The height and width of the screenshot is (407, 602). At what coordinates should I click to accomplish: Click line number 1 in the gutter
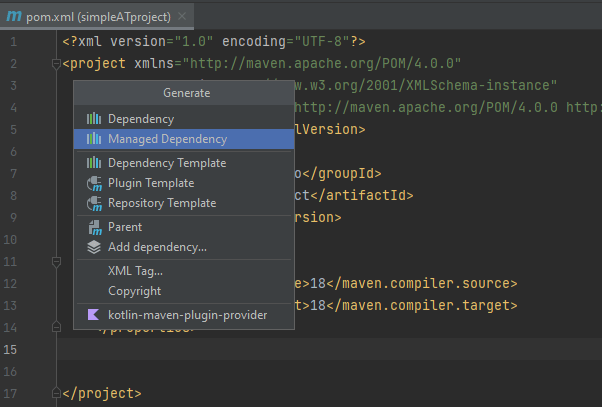click(13, 41)
